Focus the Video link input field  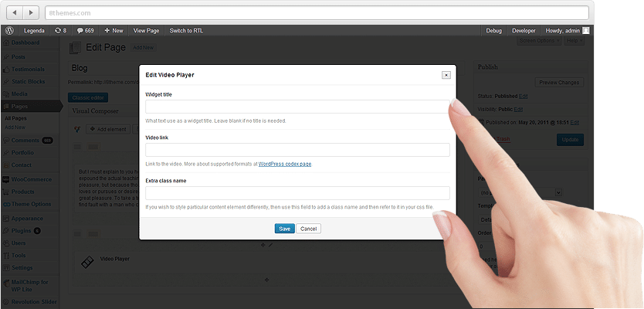tap(297, 150)
